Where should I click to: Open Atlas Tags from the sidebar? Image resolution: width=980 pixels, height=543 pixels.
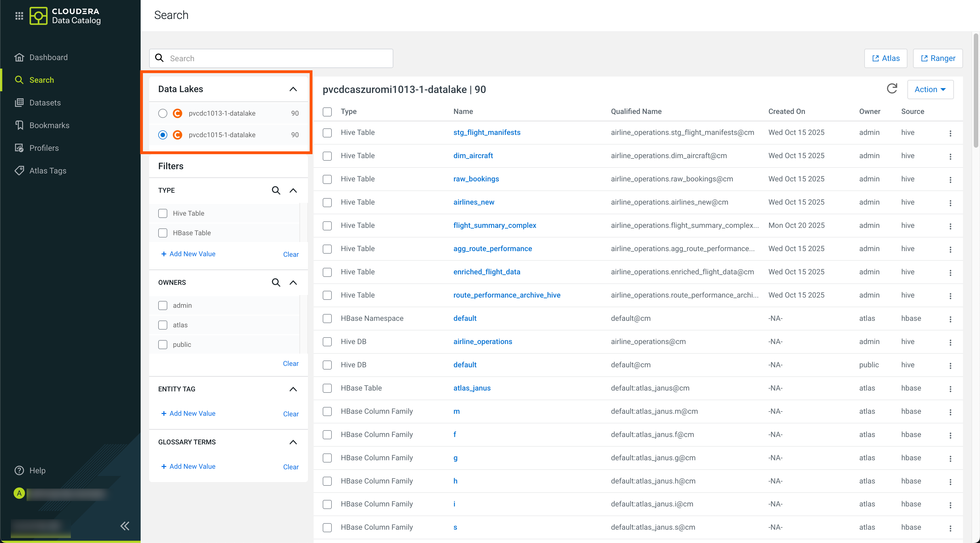coord(48,171)
